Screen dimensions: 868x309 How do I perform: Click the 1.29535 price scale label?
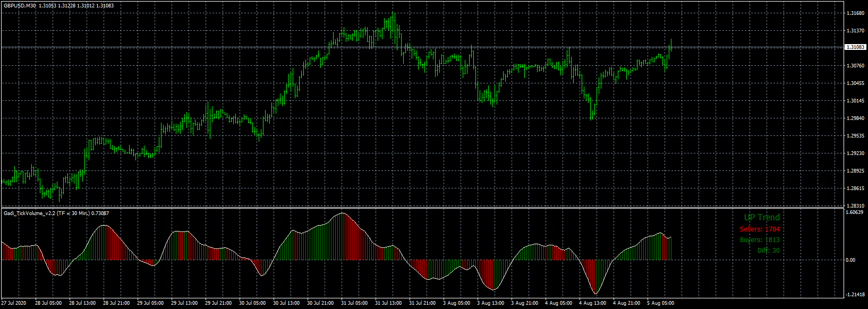[x=855, y=136]
